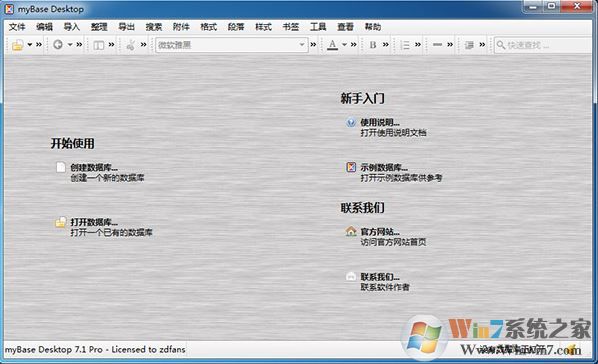
Task: Click the history back arrow toolbar icon
Action: point(58,45)
